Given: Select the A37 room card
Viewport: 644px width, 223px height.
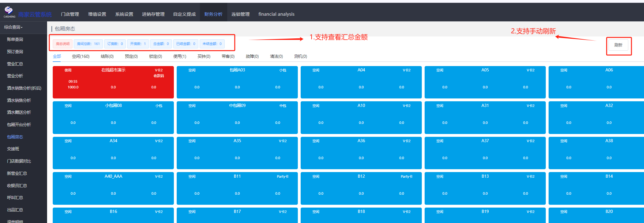Looking at the screenshot, I should coord(485,153).
